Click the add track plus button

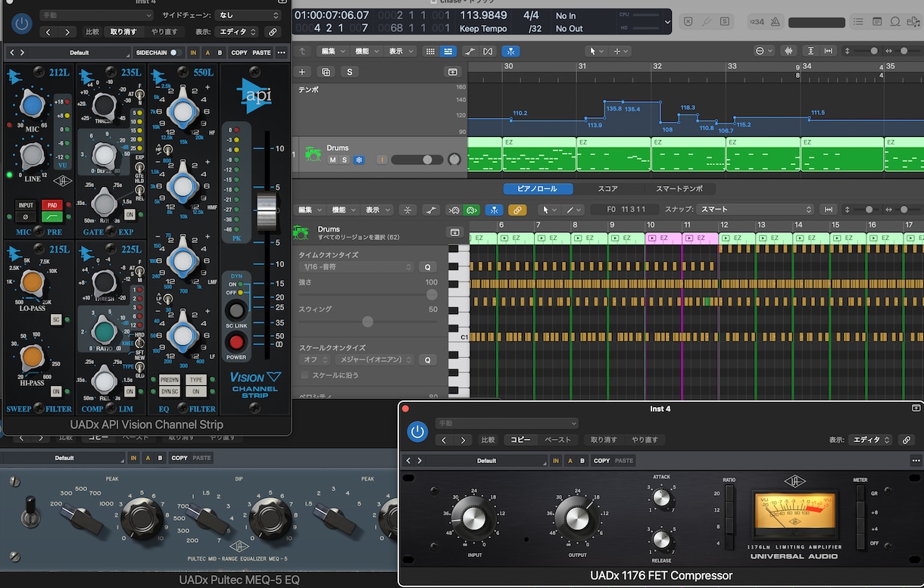click(303, 72)
